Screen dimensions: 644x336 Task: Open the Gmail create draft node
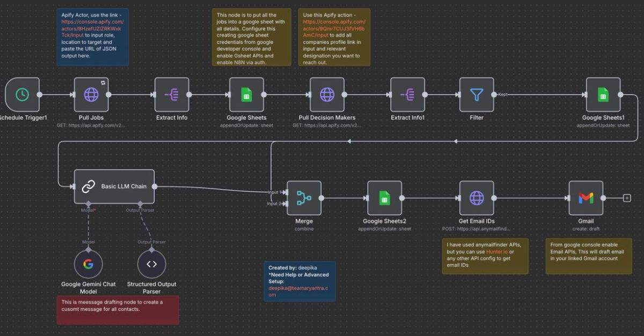coord(586,198)
